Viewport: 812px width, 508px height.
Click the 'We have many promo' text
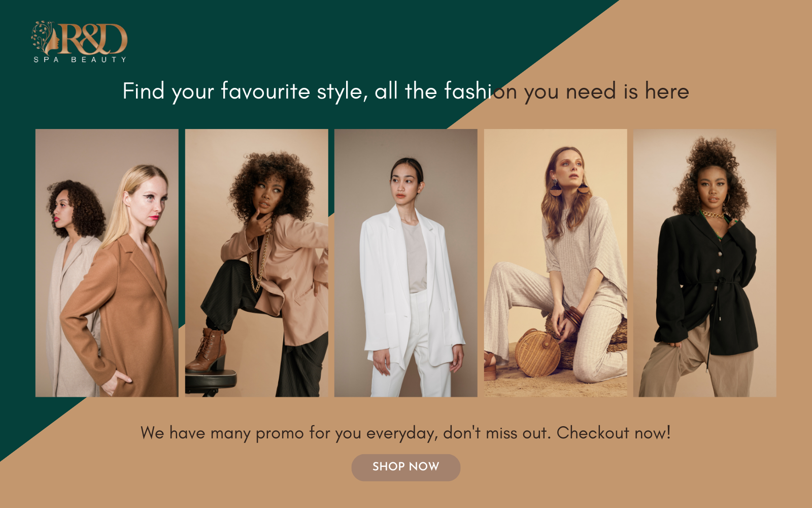click(x=405, y=433)
